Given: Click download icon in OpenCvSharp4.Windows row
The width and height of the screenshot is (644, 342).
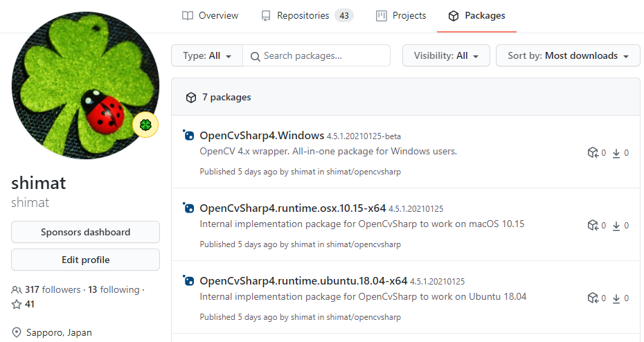Looking at the screenshot, I should (x=616, y=153).
